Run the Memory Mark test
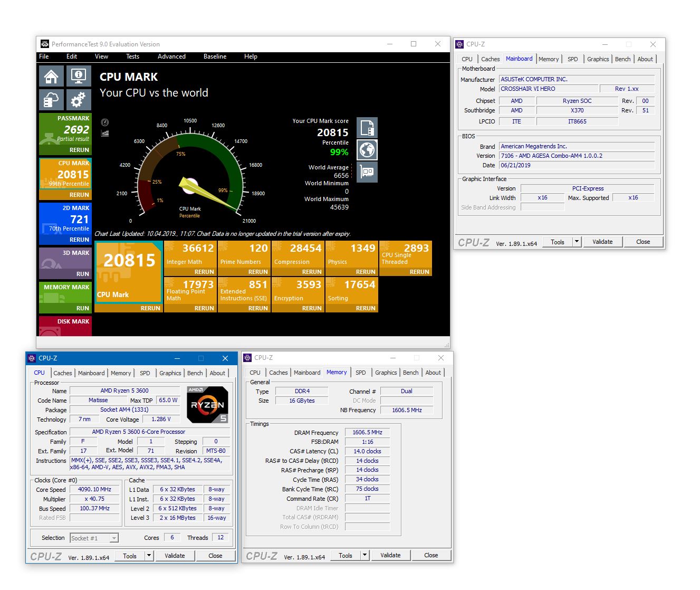Viewport: 700px width, 590px height. pos(83,308)
